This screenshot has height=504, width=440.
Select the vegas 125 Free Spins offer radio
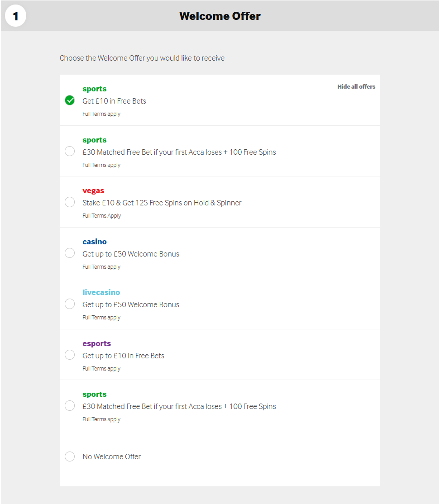(x=70, y=202)
